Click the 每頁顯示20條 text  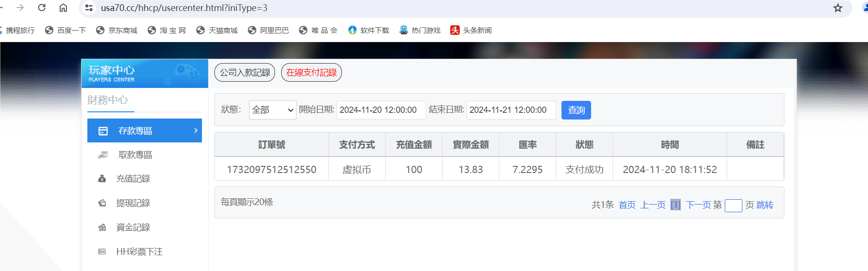tap(247, 202)
